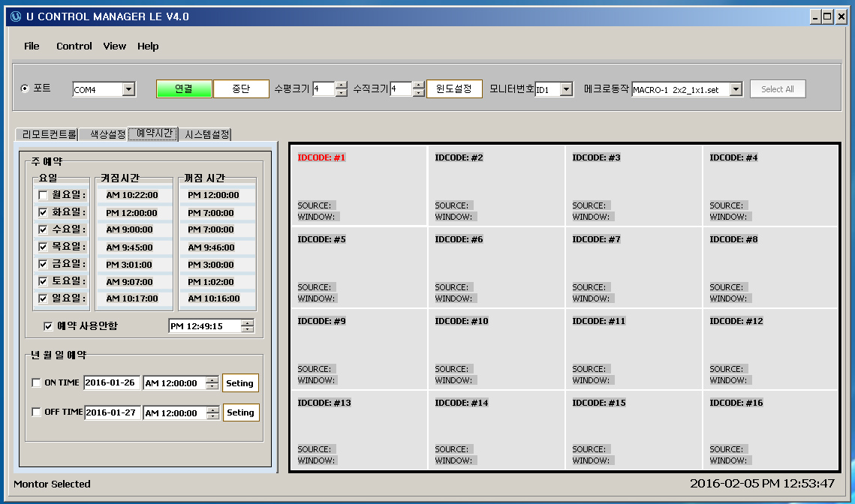Open the Control menu
Screen dimensions: 855x504
point(74,46)
